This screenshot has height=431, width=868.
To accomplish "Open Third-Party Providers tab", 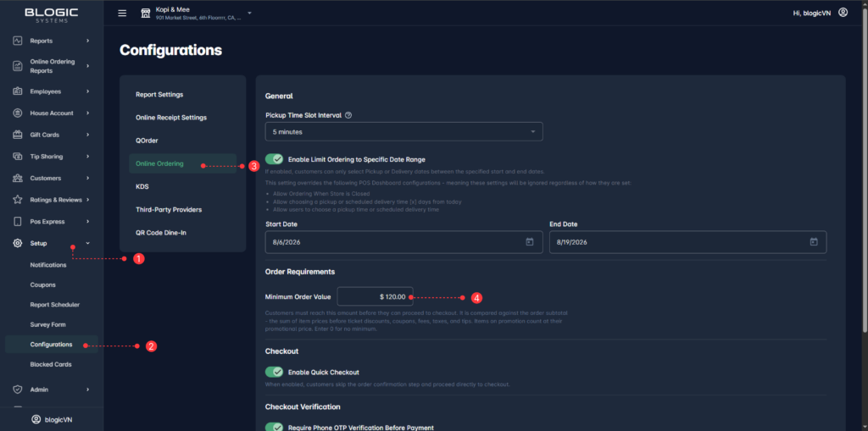I will 183,210.
